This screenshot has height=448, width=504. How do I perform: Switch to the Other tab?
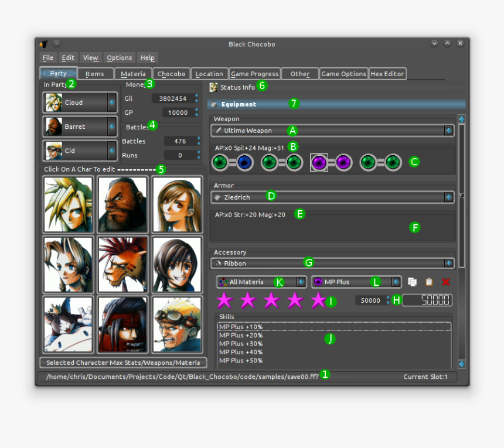tap(300, 74)
